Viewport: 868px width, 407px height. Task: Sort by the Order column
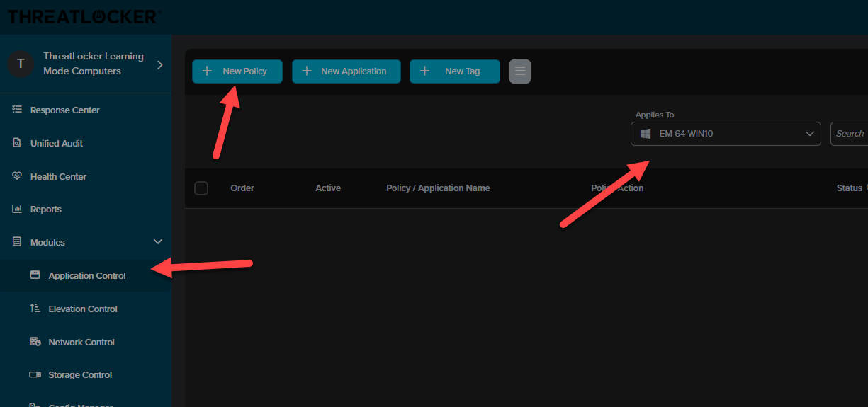pos(242,188)
